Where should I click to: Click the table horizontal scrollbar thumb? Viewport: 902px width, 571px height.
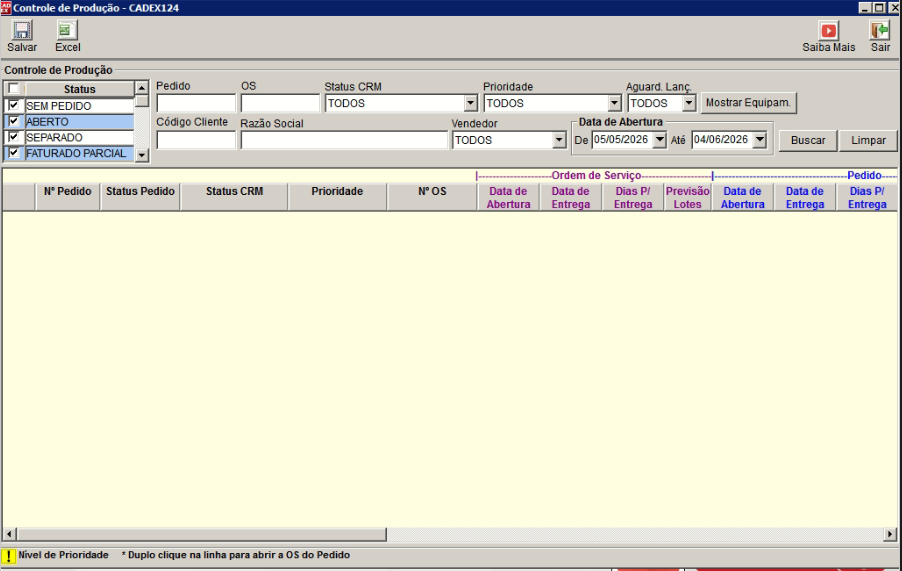201,534
